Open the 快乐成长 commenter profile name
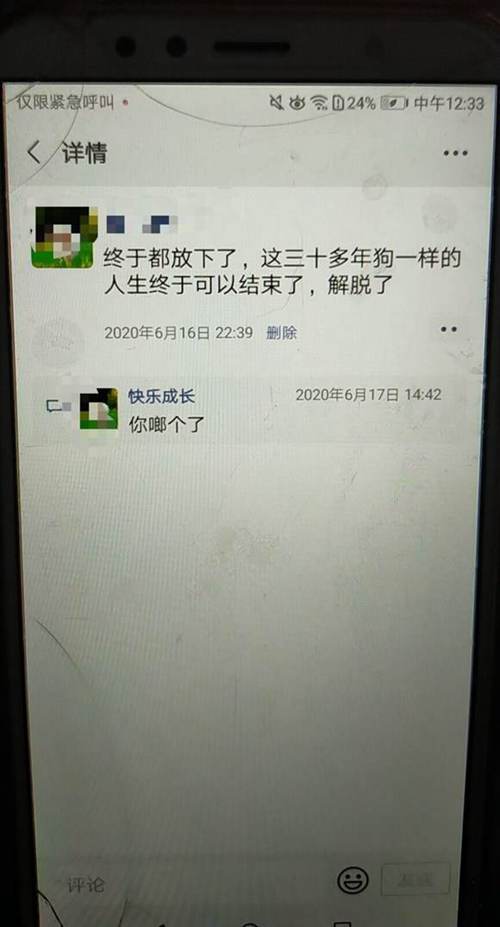The width and height of the screenshot is (500, 927). click(161, 396)
